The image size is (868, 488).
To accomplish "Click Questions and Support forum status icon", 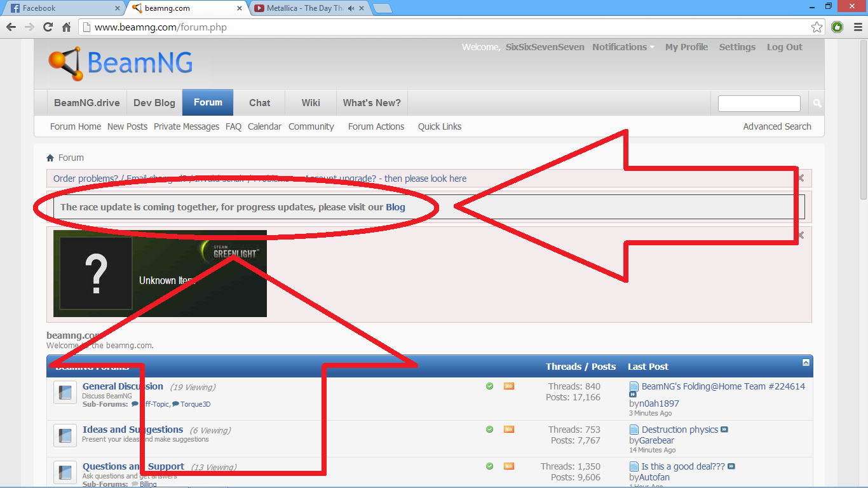I will coord(65,473).
